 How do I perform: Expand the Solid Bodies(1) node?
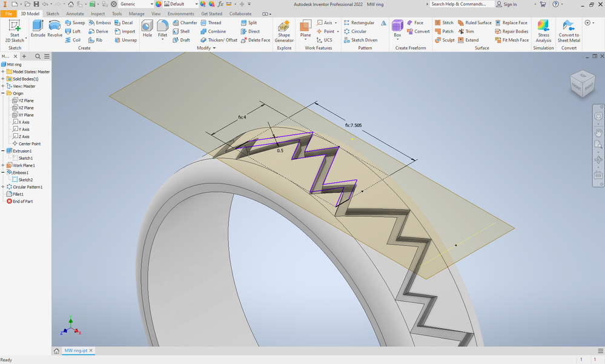3,79
